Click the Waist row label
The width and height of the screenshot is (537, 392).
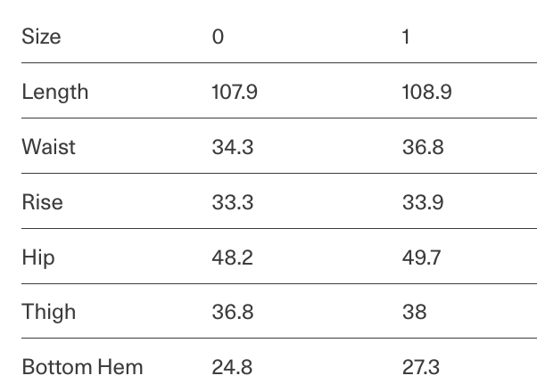pos(49,147)
